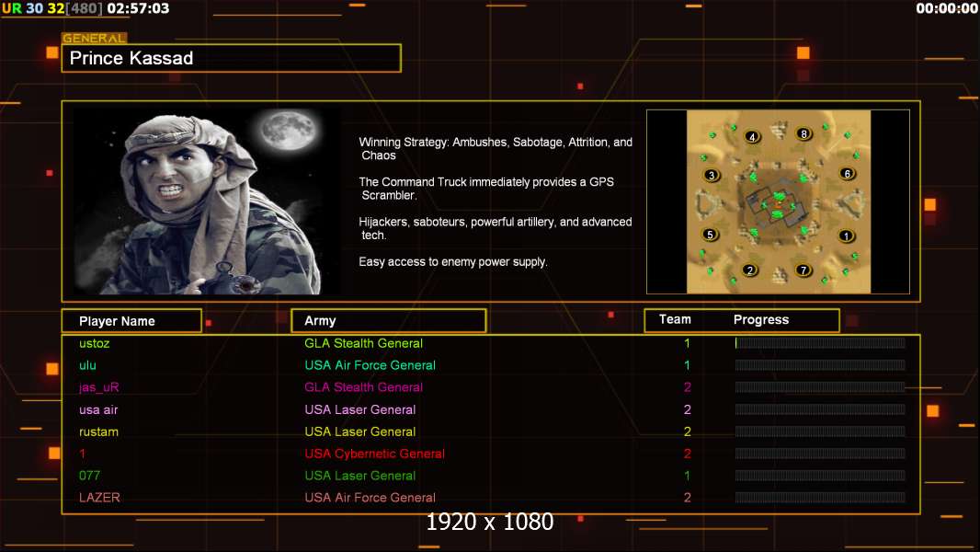Viewport: 980px width, 552px height.
Task: Click the Hijackers, saboteurs description text
Action: pos(495,228)
